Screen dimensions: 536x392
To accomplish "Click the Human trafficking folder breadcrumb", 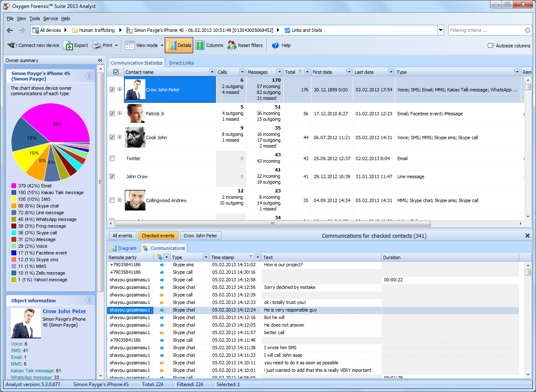I will pos(93,30).
